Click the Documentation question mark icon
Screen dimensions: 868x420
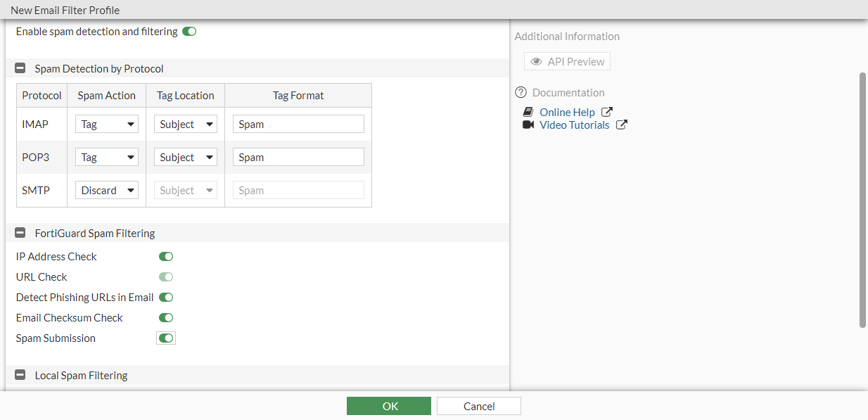click(521, 92)
